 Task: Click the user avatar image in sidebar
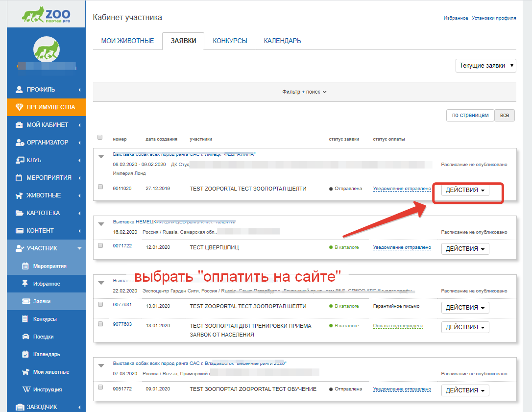(46, 49)
